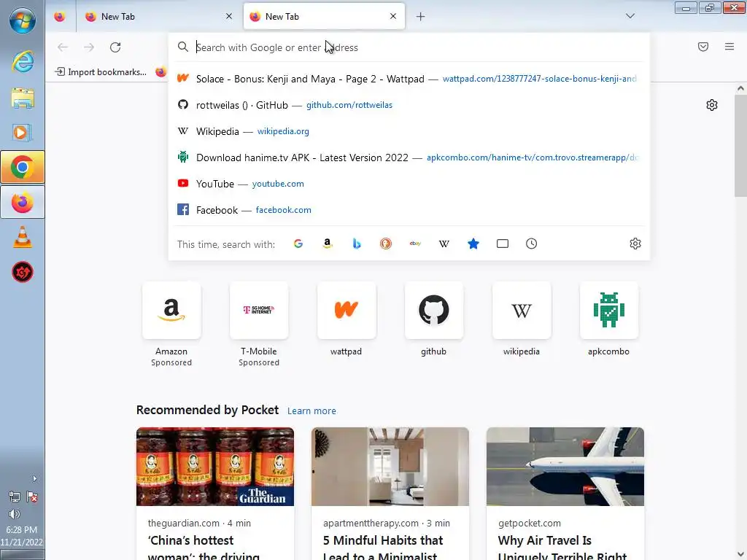Go back one page

[63, 47]
